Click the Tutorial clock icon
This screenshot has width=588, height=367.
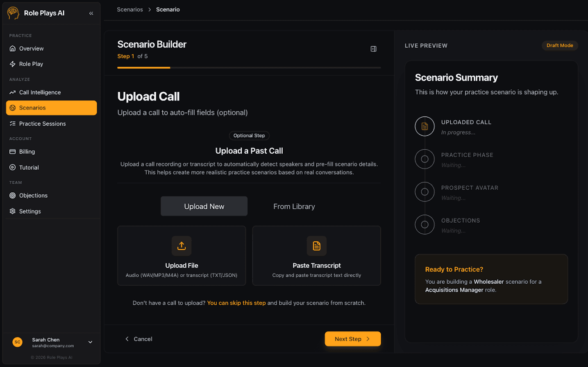tap(13, 167)
